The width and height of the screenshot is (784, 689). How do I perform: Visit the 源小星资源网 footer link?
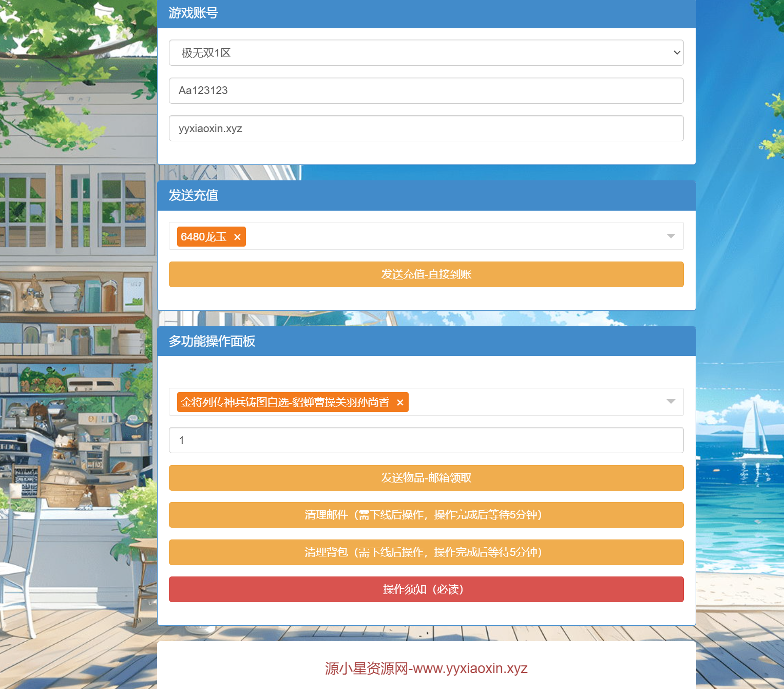tap(426, 668)
